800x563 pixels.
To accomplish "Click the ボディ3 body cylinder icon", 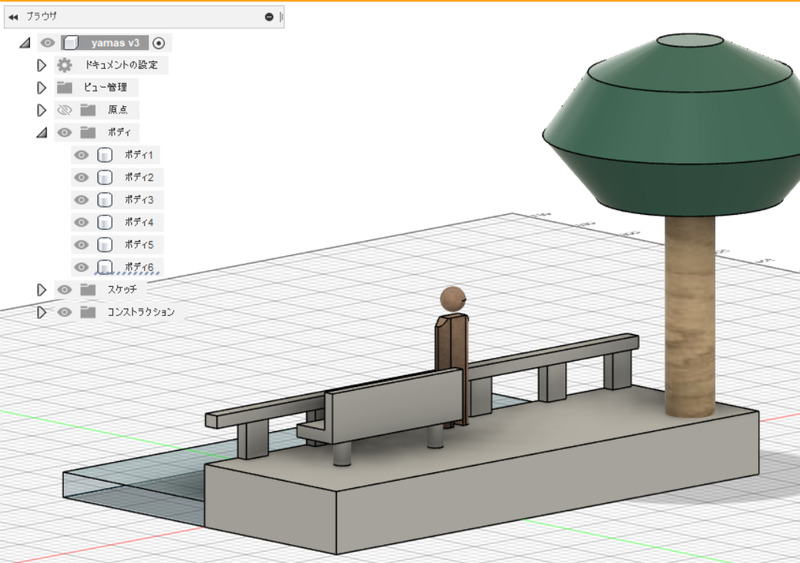I will 104,200.
